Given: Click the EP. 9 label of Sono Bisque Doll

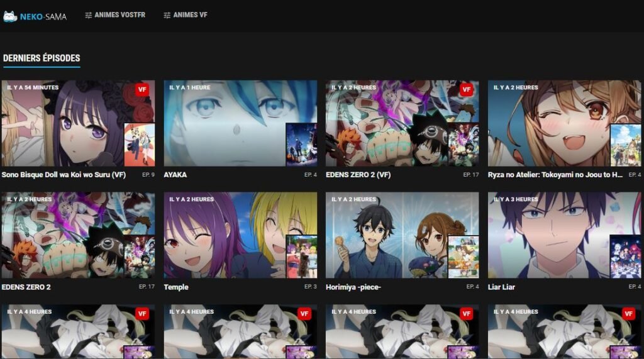Looking at the screenshot, I should tap(148, 175).
